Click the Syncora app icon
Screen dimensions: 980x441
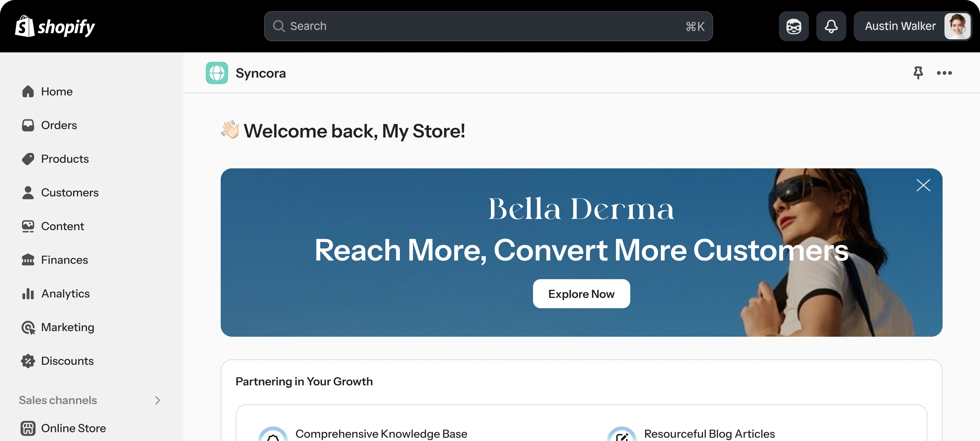tap(217, 73)
